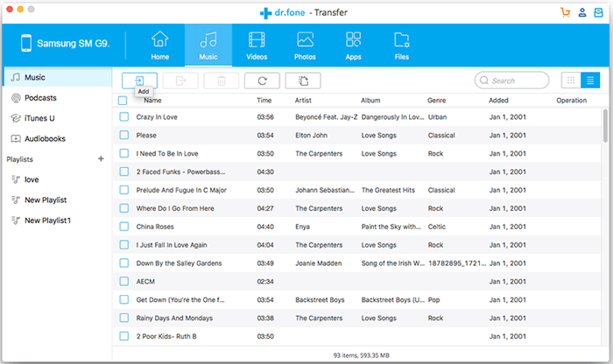Select the New Playlist1 playlist
Viewport: 613px width, 364px height.
coord(47,220)
